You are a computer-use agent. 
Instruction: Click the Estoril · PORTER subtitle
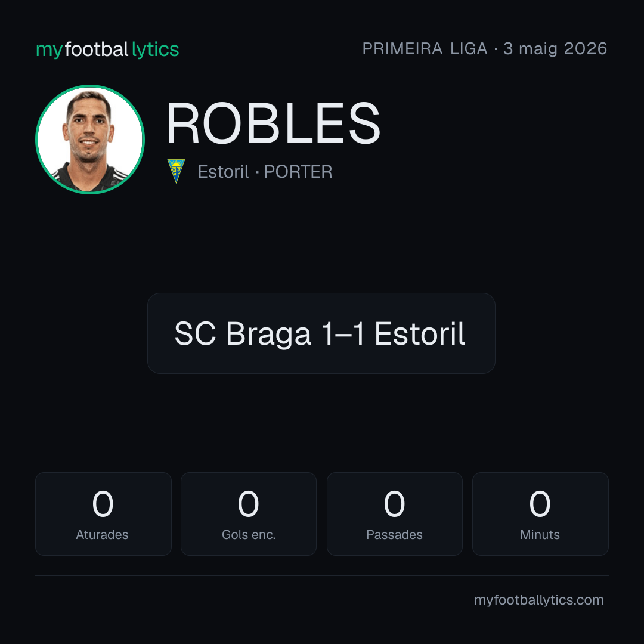pos(265,172)
